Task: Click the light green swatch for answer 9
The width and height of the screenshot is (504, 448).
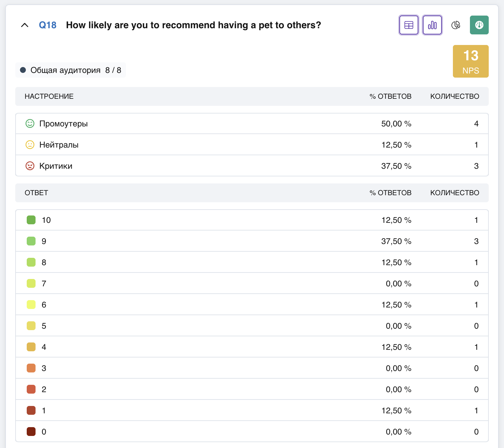Action: click(31, 241)
